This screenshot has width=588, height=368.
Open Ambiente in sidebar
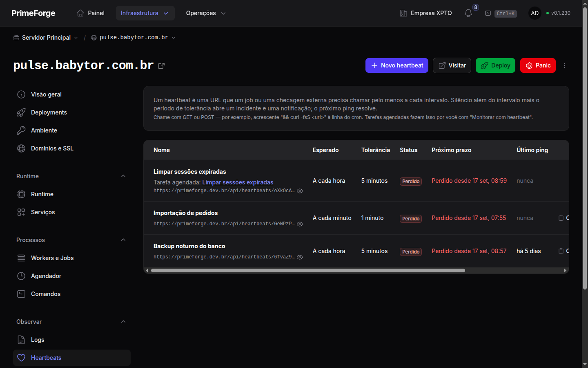[72, 130]
